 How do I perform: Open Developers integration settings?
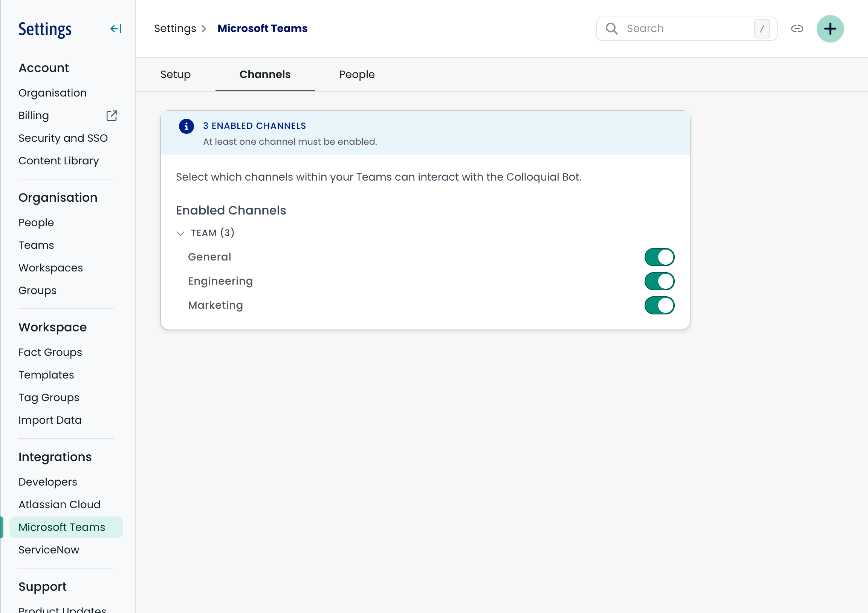coord(47,482)
